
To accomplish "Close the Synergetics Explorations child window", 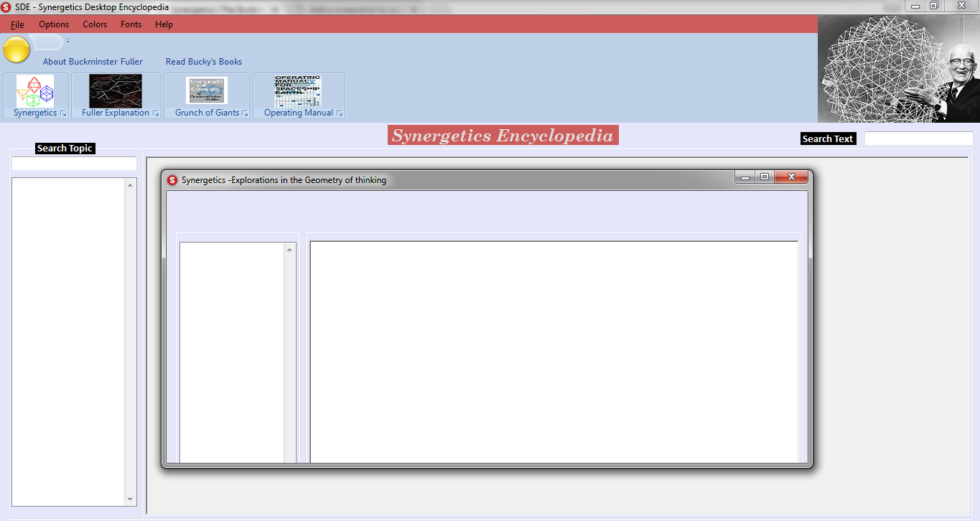I will click(x=792, y=177).
